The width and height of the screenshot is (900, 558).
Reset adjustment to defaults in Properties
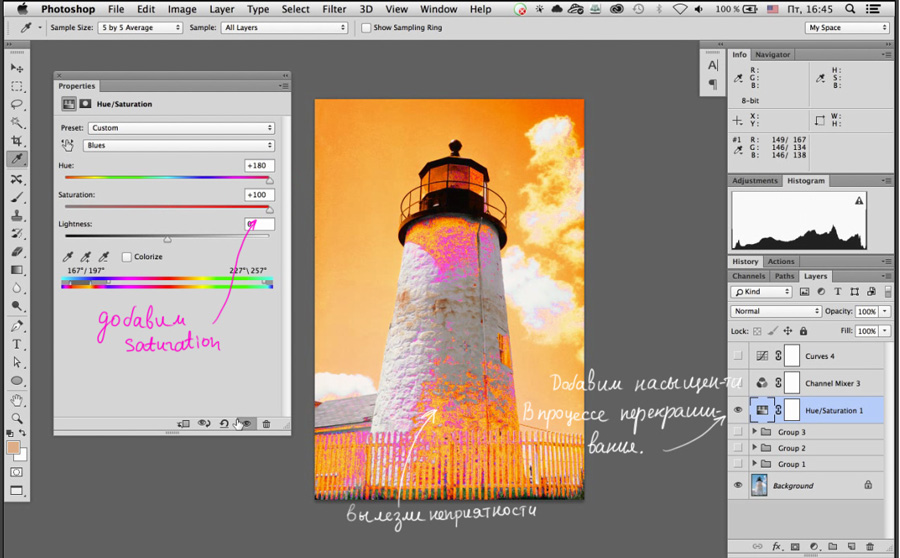(224, 424)
